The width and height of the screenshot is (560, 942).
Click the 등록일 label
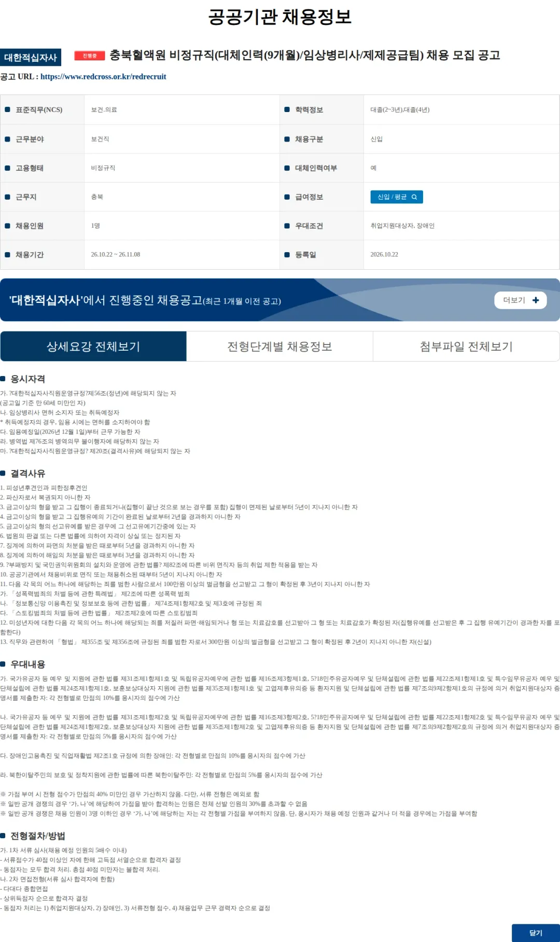point(305,255)
